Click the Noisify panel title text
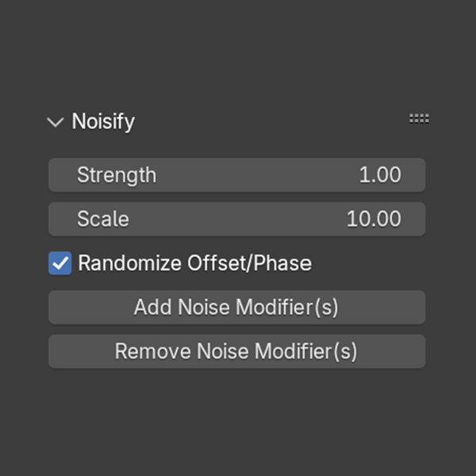This screenshot has height=476, width=476. [103, 122]
